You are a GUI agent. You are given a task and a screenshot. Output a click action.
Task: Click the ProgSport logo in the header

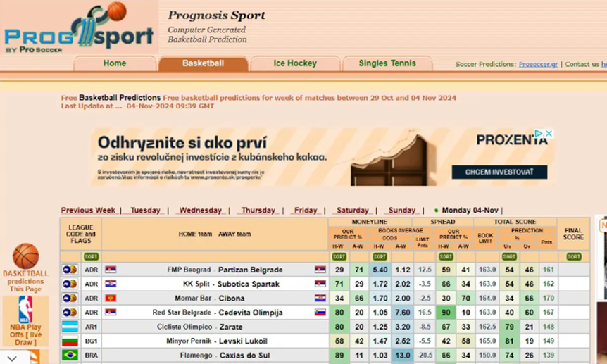77,30
